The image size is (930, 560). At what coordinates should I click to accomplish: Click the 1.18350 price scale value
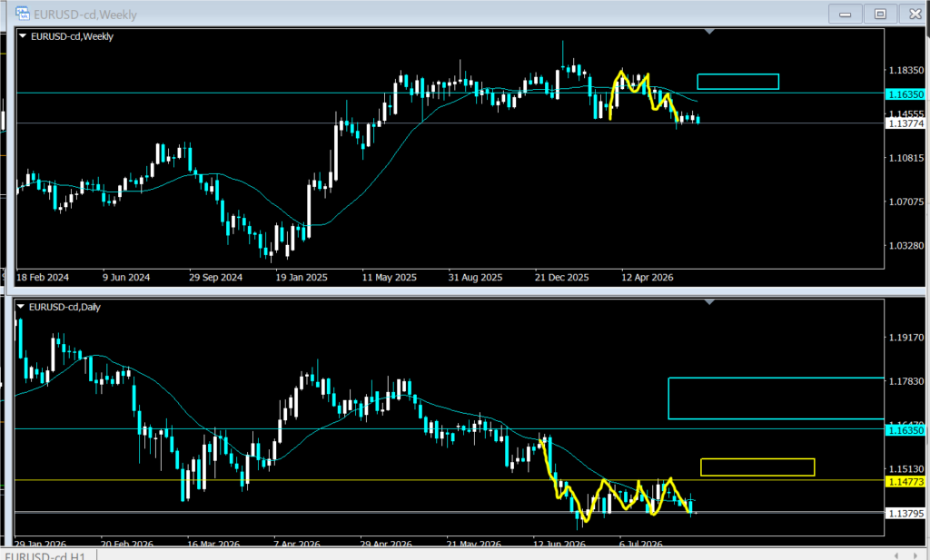click(x=905, y=71)
